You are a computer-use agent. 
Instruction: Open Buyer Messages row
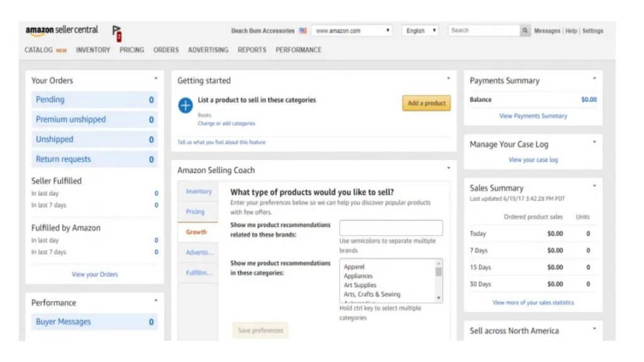[95, 322]
